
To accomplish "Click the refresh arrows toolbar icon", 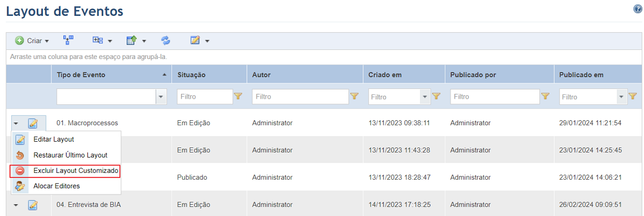I will (x=165, y=40).
